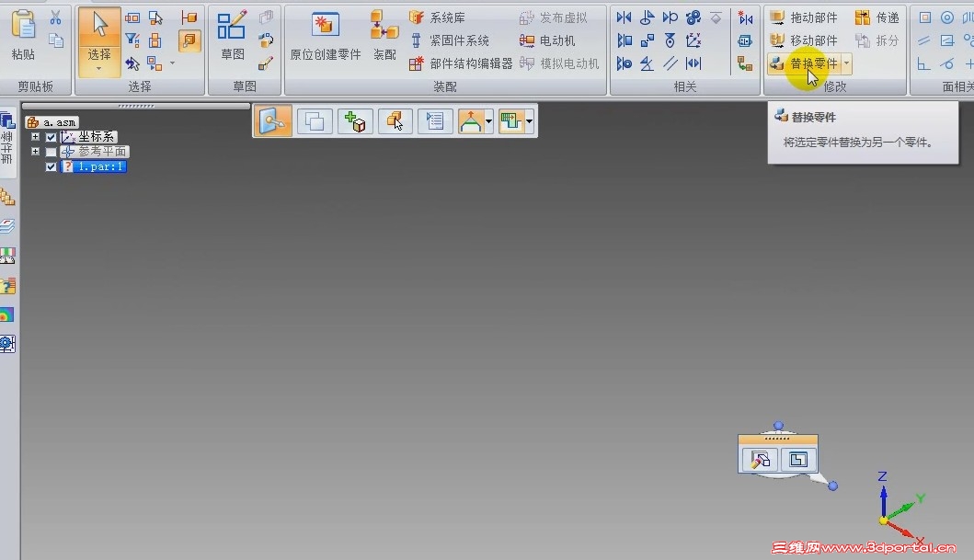
Task: Select the cam relationship icon
Action: tap(670, 41)
